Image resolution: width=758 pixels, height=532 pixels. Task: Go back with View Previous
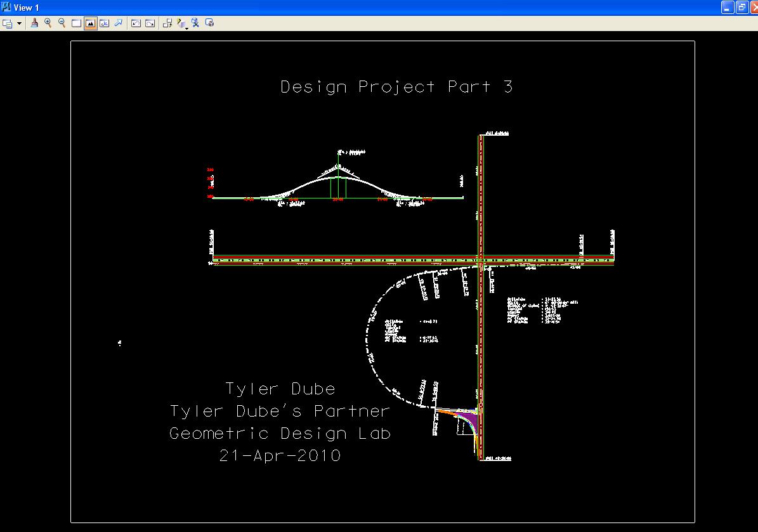tap(136, 23)
